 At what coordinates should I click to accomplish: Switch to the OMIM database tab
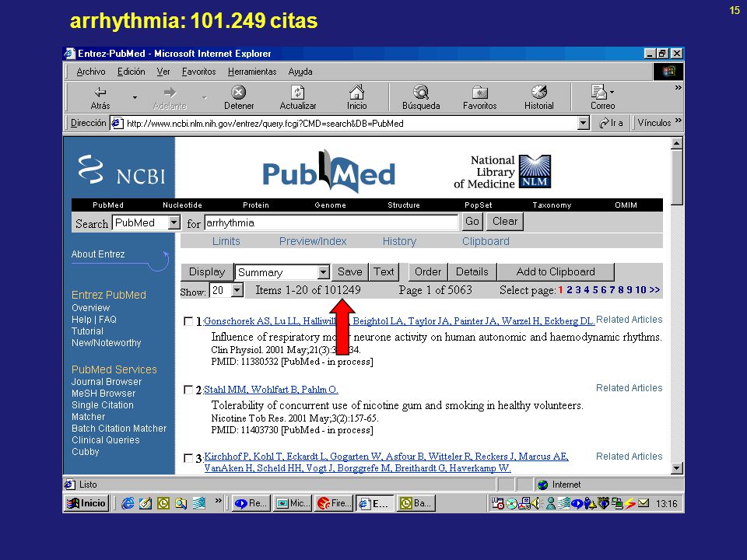coord(626,205)
